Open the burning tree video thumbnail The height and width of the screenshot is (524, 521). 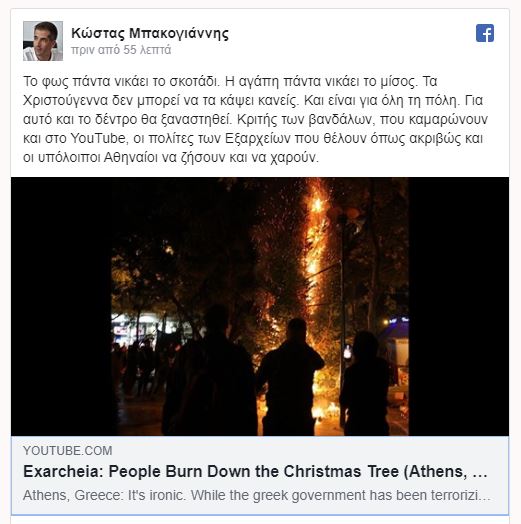coord(260,306)
